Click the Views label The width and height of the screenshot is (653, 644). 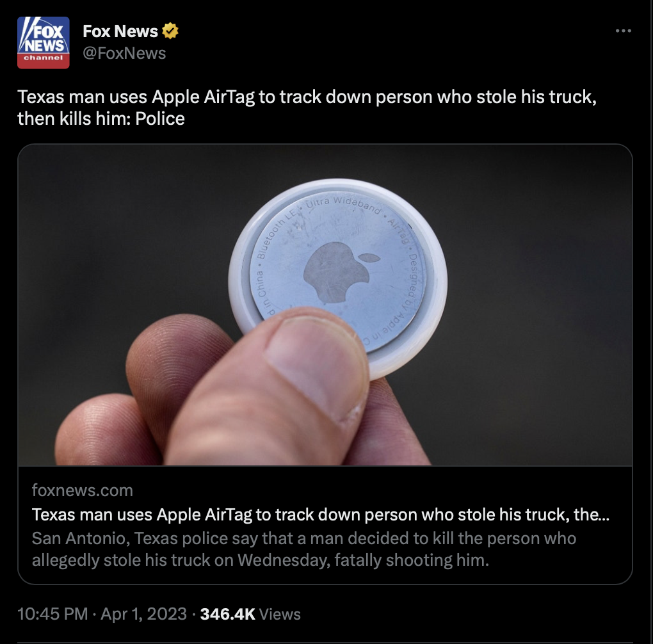point(279,615)
